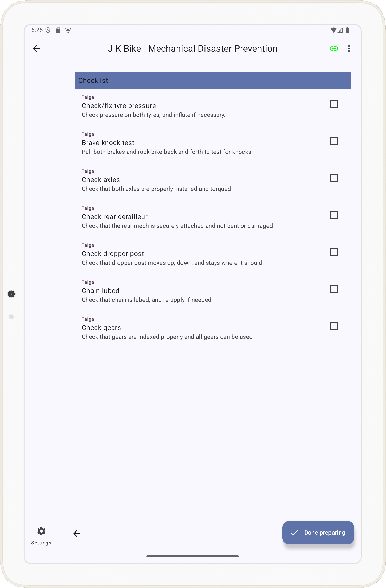
Task: Tap the home gesture bar at bottom
Action: tap(193, 556)
